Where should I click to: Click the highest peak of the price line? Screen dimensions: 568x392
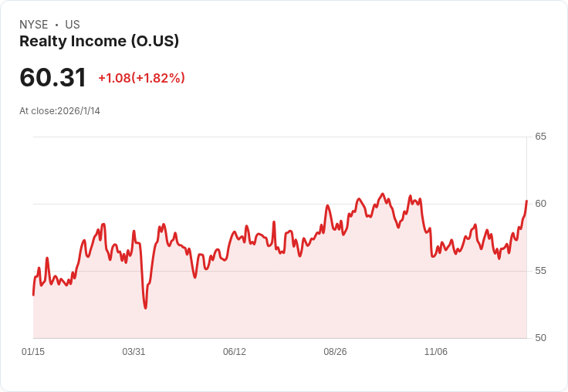(x=383, y=194)
